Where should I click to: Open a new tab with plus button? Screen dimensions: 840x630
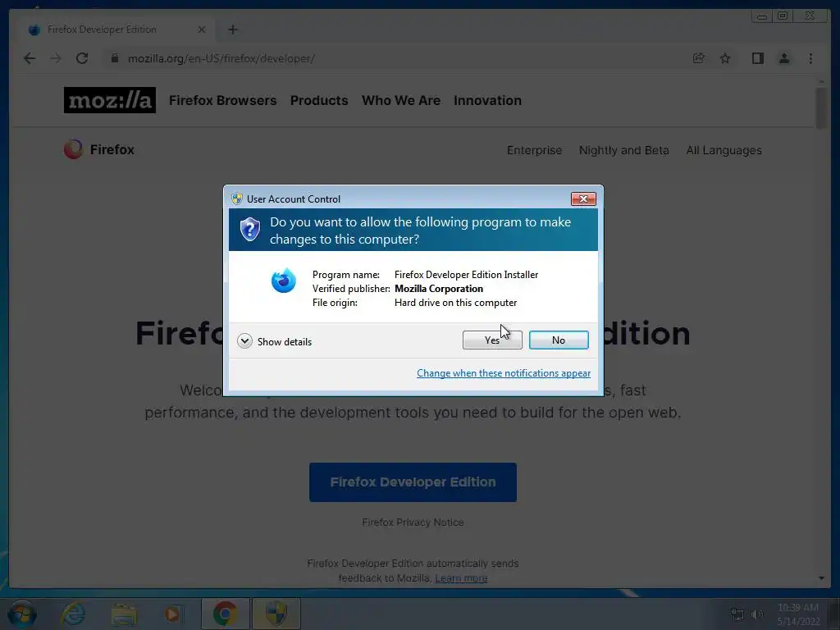click(232, 30)
